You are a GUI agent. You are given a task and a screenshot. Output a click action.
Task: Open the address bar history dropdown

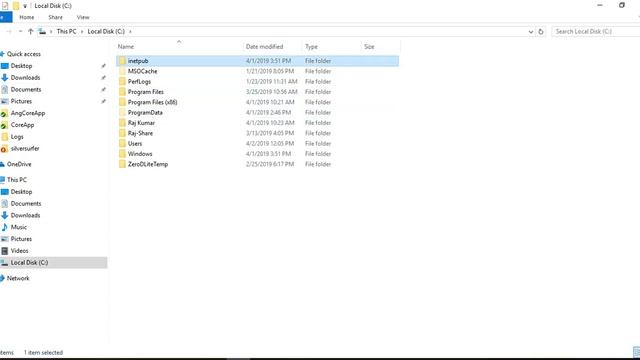[x=531, y=31]
